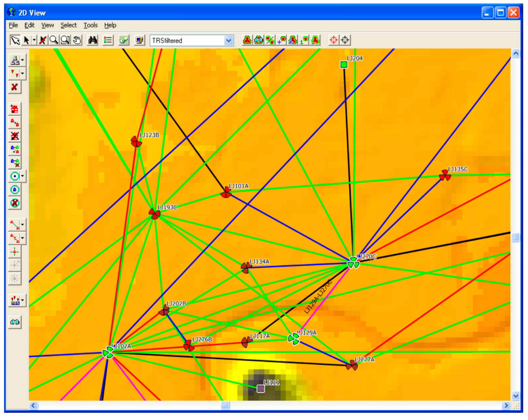The image size is (528, 420).
Task: Click the coverage icon with blue circles
Action: 259,40
